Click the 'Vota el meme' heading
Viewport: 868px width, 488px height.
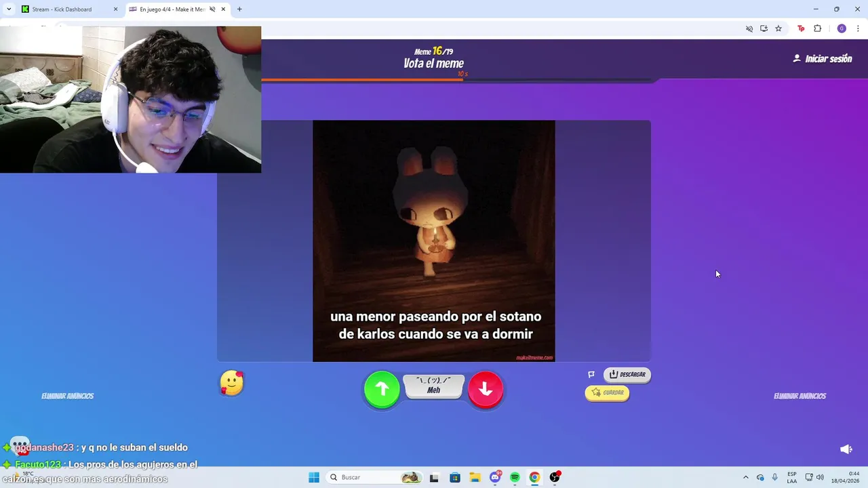(x=433, y=63)
